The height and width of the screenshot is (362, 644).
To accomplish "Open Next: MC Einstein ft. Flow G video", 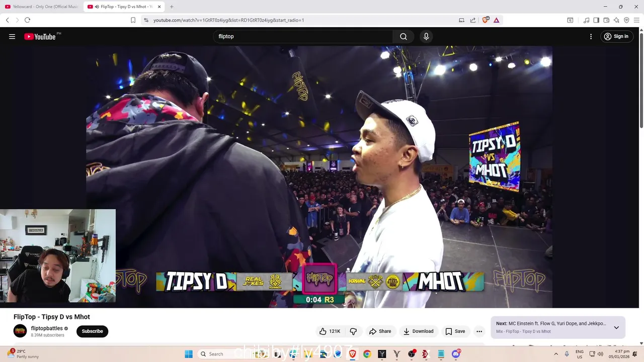I will (551, 324).
